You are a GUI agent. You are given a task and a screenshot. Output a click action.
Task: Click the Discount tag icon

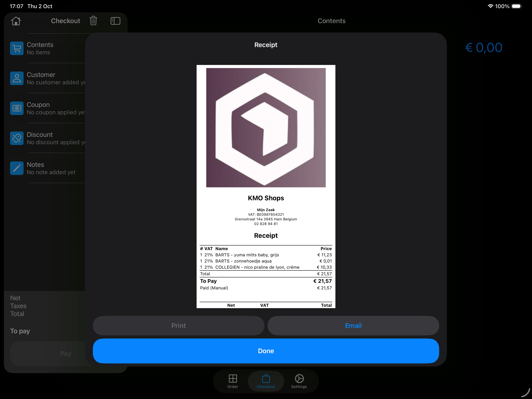click(17, 138)
